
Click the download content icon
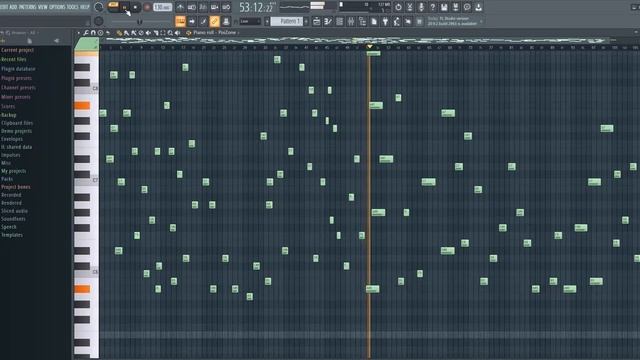click(478, 7)
